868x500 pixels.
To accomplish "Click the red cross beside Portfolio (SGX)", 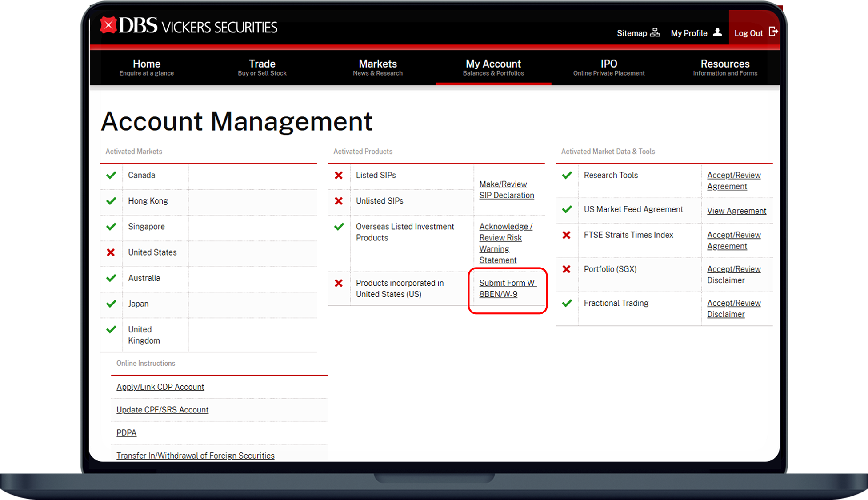I will pos(567,269).
